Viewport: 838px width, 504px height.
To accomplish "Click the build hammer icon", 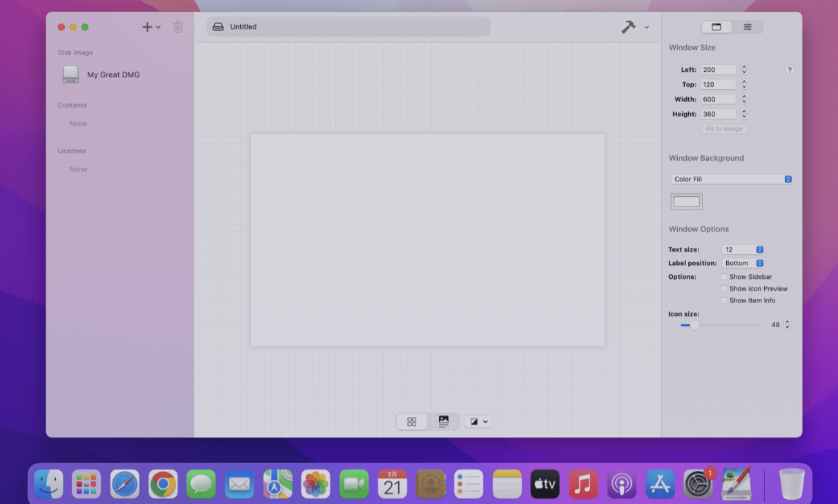I will pyautogui.click(x=630, y=27).
